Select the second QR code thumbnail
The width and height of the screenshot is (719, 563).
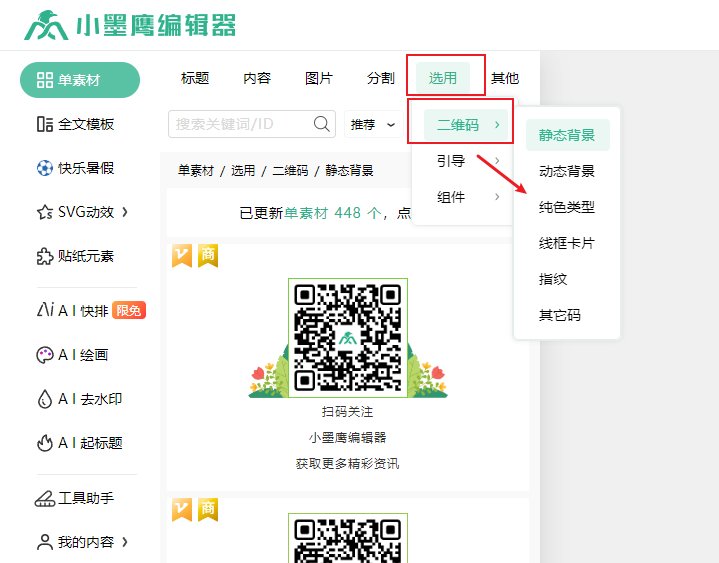tap(348, 538)
